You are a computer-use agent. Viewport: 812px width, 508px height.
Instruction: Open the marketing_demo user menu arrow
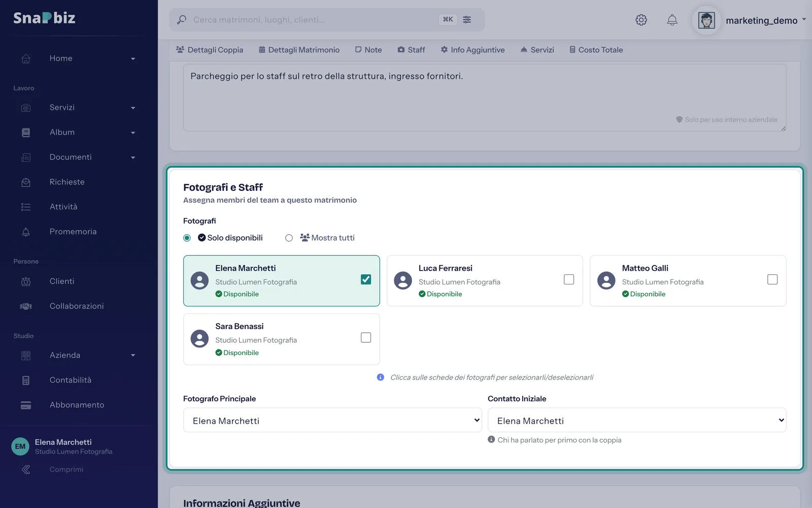(804, 20)
